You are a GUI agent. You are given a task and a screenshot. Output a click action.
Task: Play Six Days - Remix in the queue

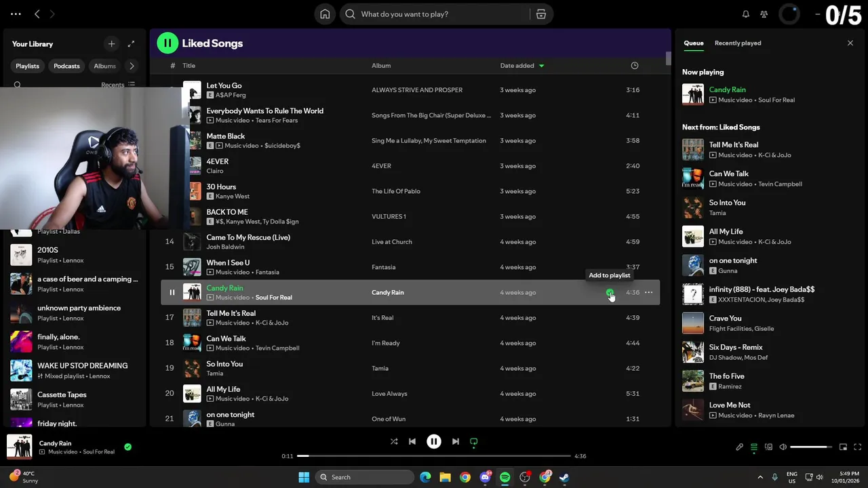pyautogui.click(x=770, y=352)
